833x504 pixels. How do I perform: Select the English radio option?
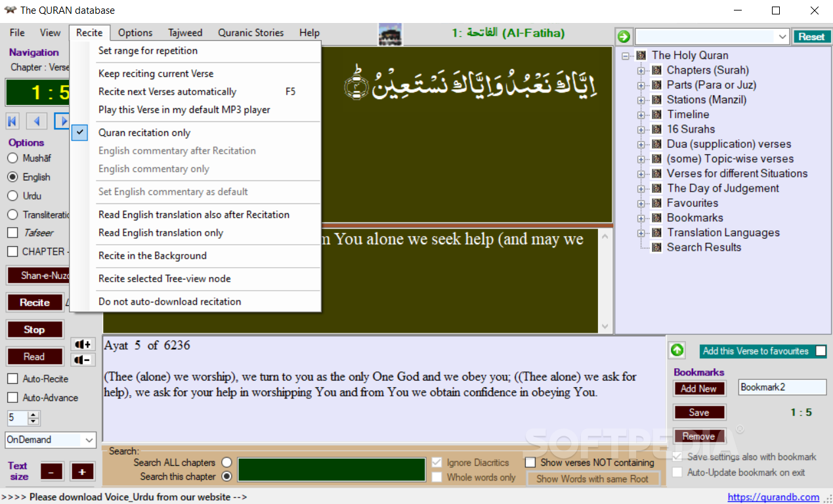click(12, 177)
